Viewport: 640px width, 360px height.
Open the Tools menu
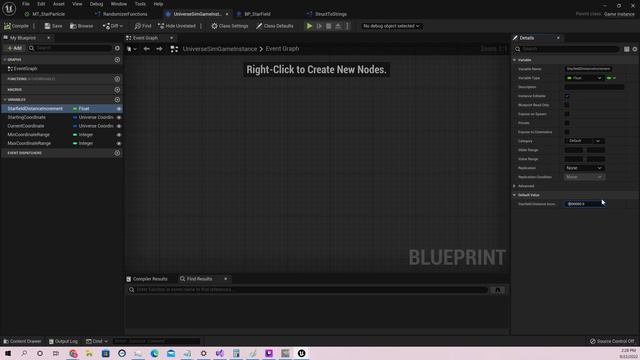coord(140,4)
